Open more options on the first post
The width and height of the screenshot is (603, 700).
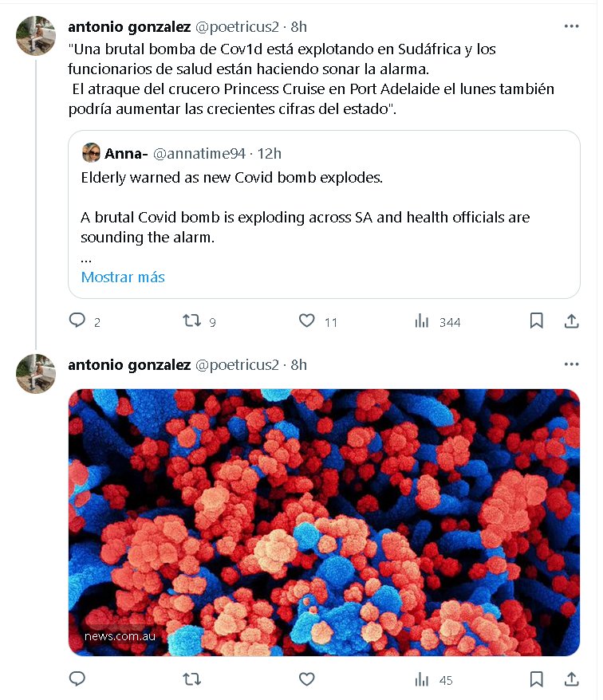[x=571, y=26]
